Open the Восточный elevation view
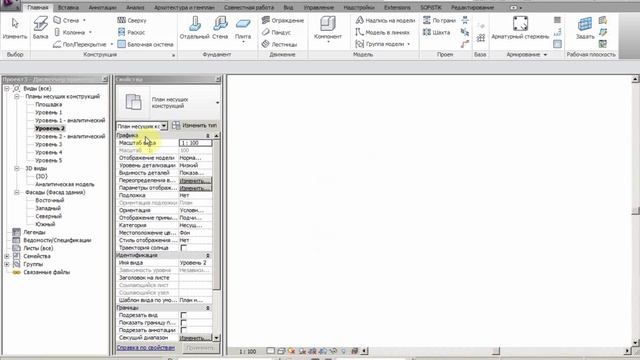This screenshot has width=640, height=360. pos(50,200)
